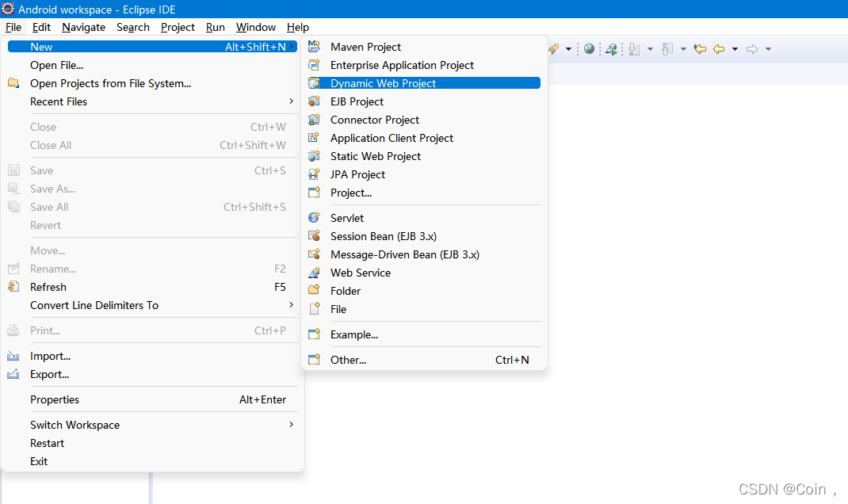Click the Previous Annotation toolbar icon
Viewport: 848px width, 504px height.
pyautogui.click(x=667, y=49)
